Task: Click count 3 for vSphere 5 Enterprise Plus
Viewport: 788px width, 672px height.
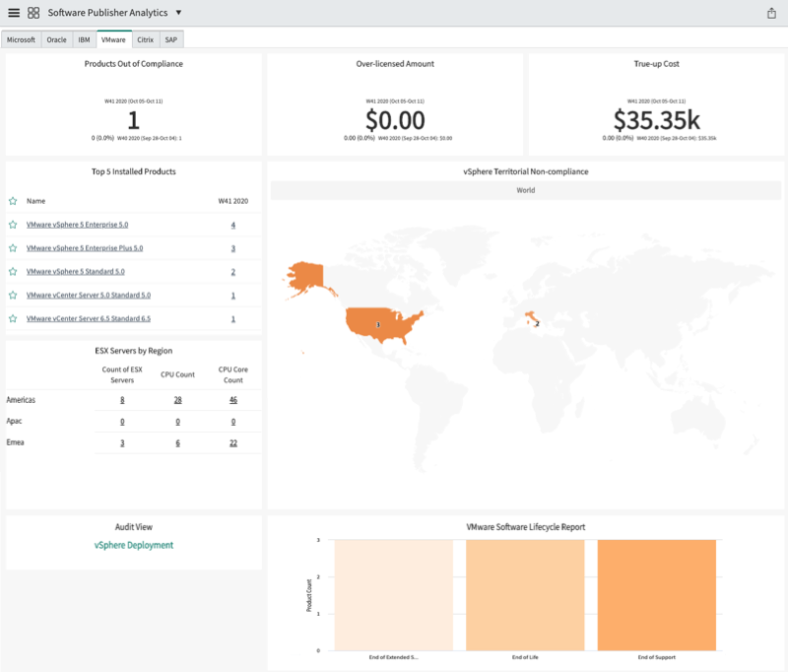Action: click(x=233, y=248)
